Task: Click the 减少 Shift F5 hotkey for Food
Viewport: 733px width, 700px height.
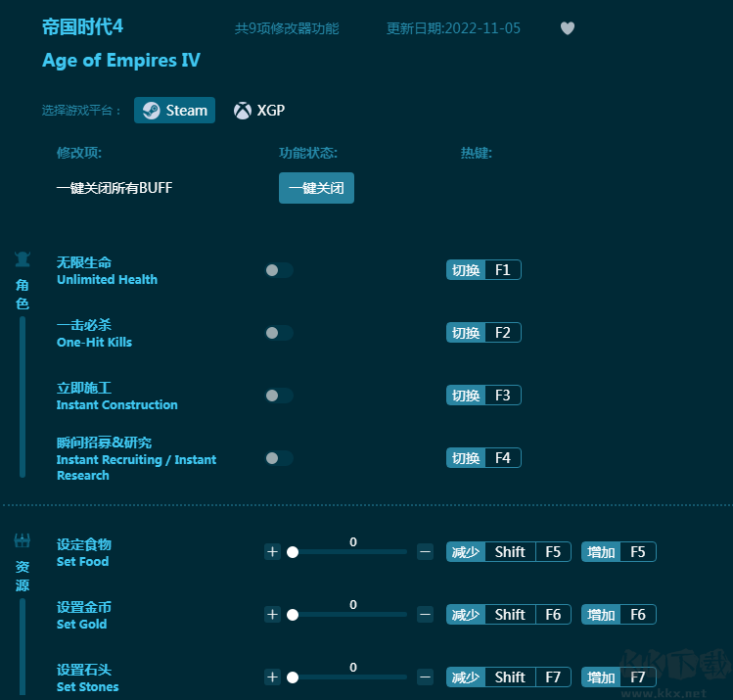Action: coord(509,552)
